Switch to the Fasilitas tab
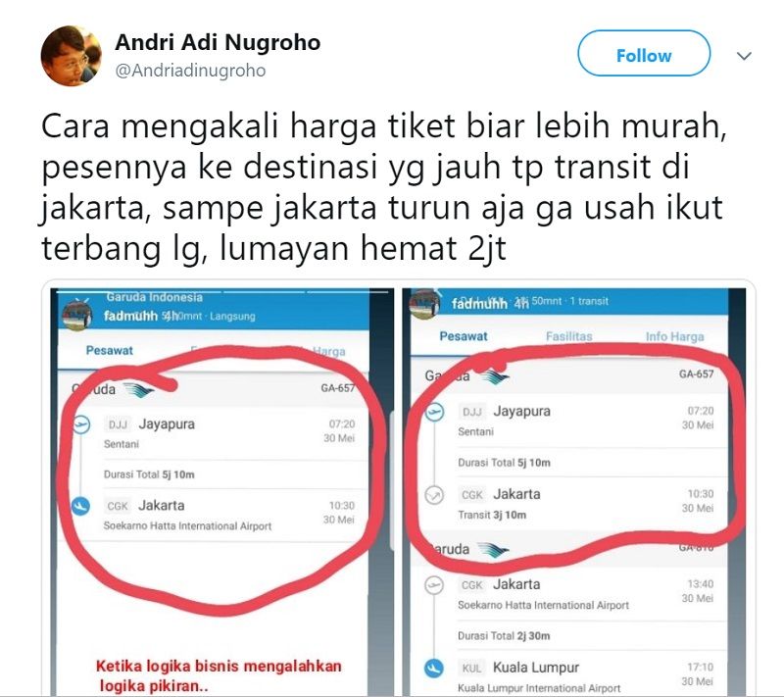Viewport: 784px width, 697px height. [568, 336]
